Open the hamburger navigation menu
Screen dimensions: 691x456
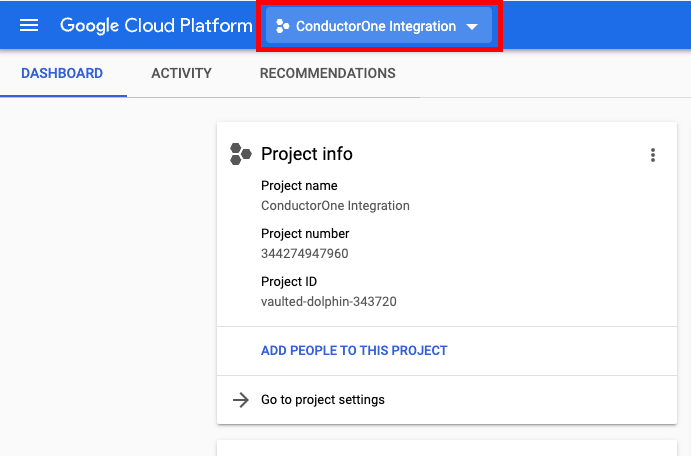click(29, 26)
